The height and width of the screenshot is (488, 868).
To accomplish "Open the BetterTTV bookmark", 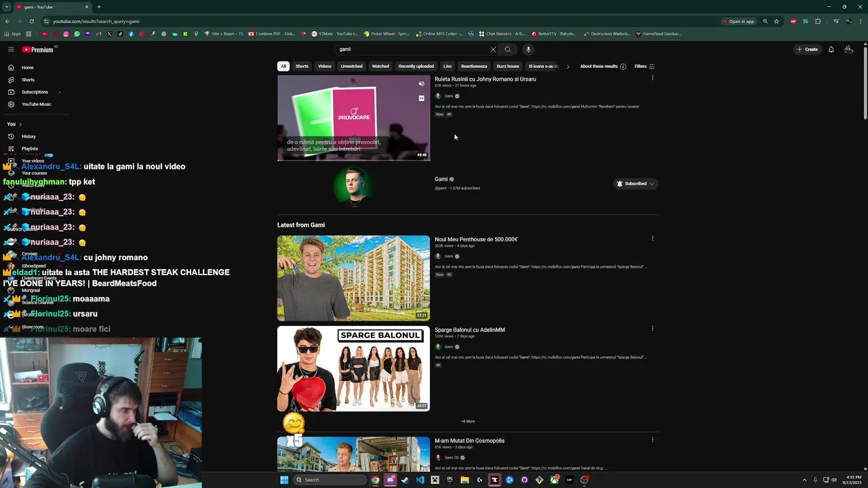I will click(x=553, y=34).
